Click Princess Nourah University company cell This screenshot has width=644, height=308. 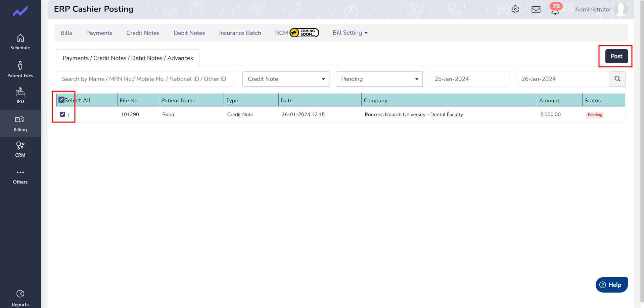pyautogui.click(x=414, y=114)
